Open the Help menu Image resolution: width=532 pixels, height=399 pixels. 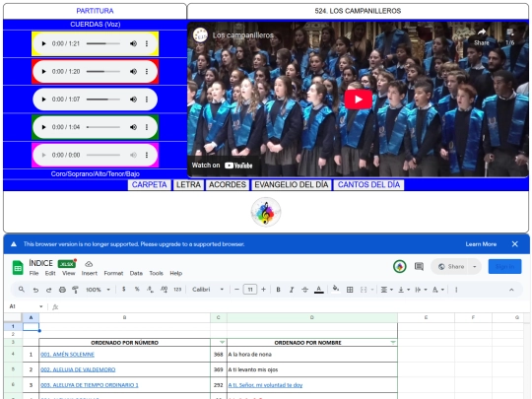coord(175,273)
